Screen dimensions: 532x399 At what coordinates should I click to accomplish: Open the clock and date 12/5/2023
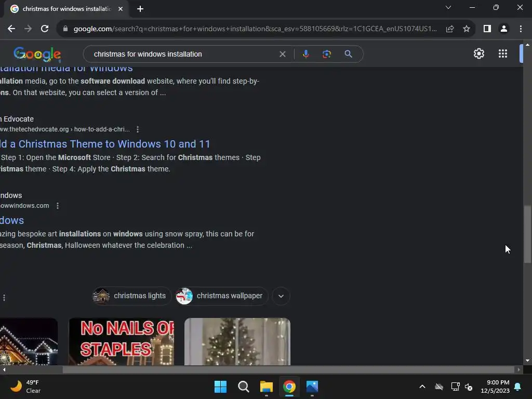tap(495, 387)
